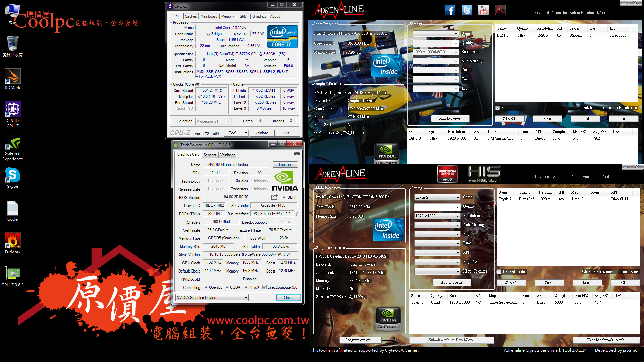Viewport: 644px width, 362px height.
Task: Toggle the CUDA checkbox
Action: click(227, 287)
